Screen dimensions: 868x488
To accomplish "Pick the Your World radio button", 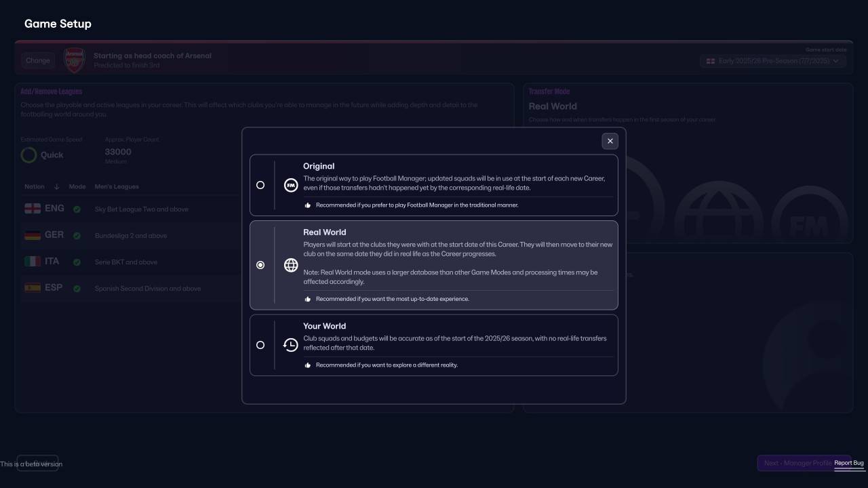I will [x=260, y=345].
